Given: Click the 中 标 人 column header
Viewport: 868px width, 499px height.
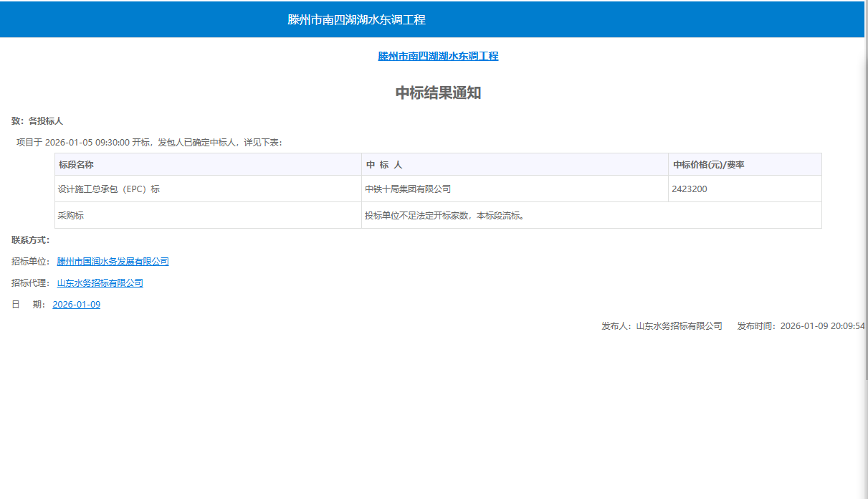Looking at the screenshot, I should click(x=383, y=163).
